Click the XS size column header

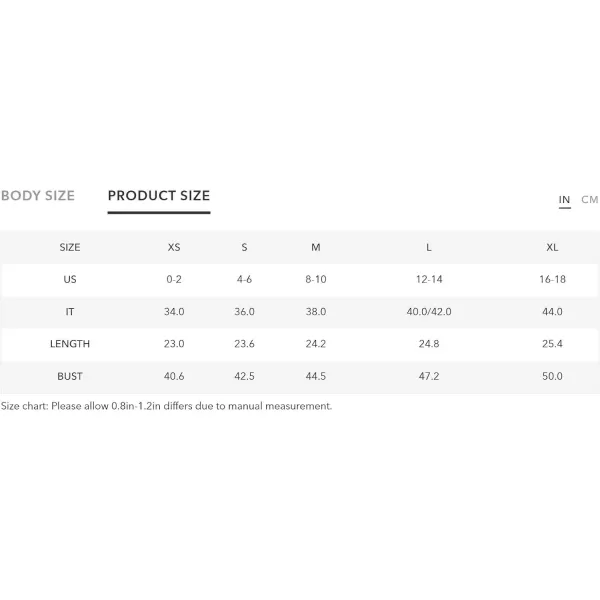coord(174,247)
